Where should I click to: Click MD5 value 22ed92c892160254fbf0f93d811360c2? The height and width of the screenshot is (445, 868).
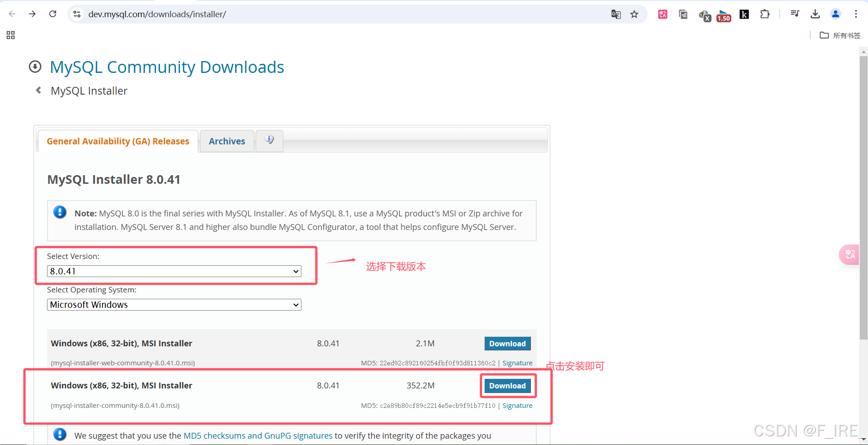438,363
